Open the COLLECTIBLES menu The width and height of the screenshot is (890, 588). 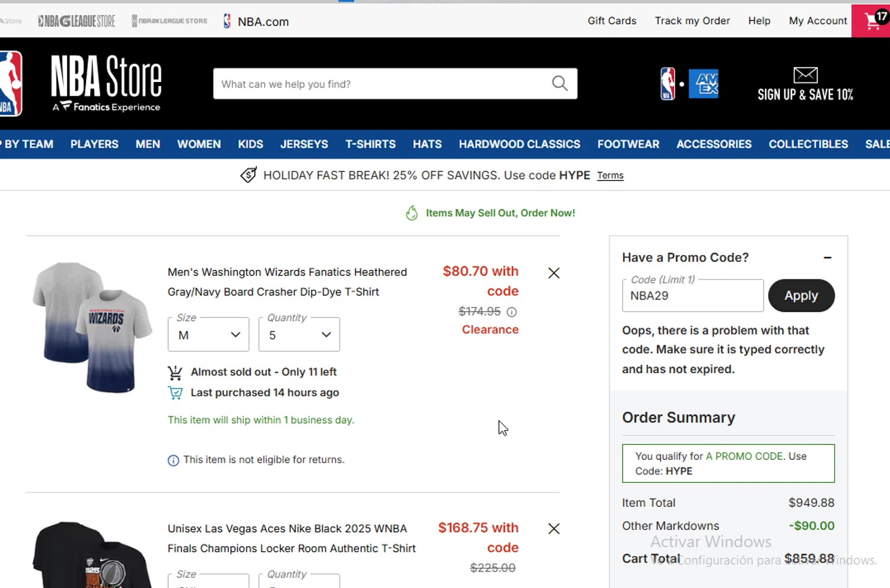click(808, 144)
